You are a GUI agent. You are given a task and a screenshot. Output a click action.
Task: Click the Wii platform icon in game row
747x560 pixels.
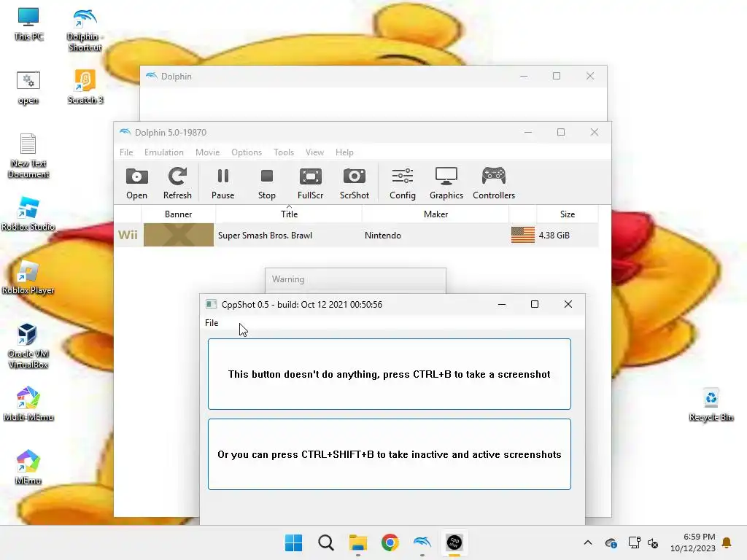pos(128,236)
